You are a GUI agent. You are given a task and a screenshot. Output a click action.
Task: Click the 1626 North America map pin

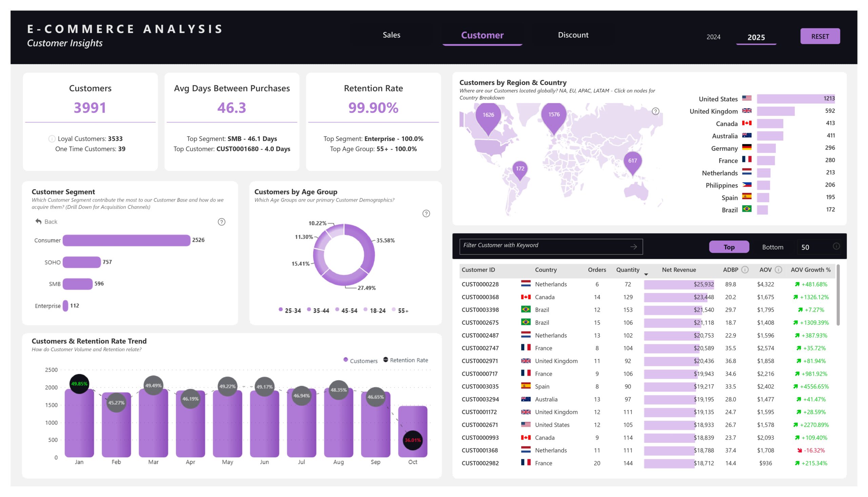(x=488, y=117)
